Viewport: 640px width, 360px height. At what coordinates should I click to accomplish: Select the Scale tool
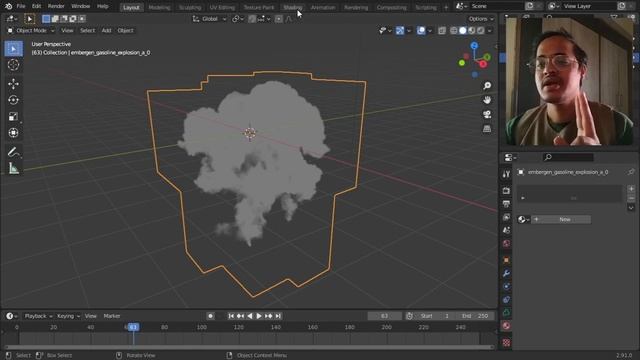pyautogui.click(x=13, y=117)
